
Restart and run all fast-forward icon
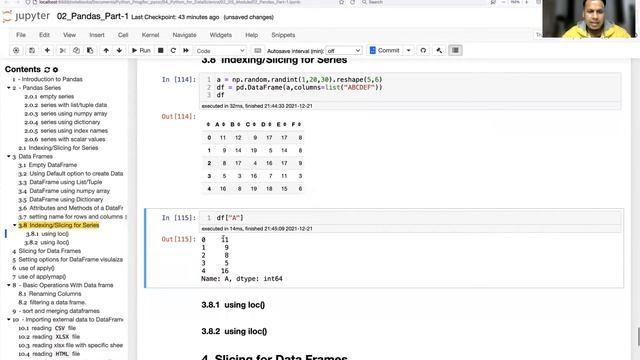186,51
